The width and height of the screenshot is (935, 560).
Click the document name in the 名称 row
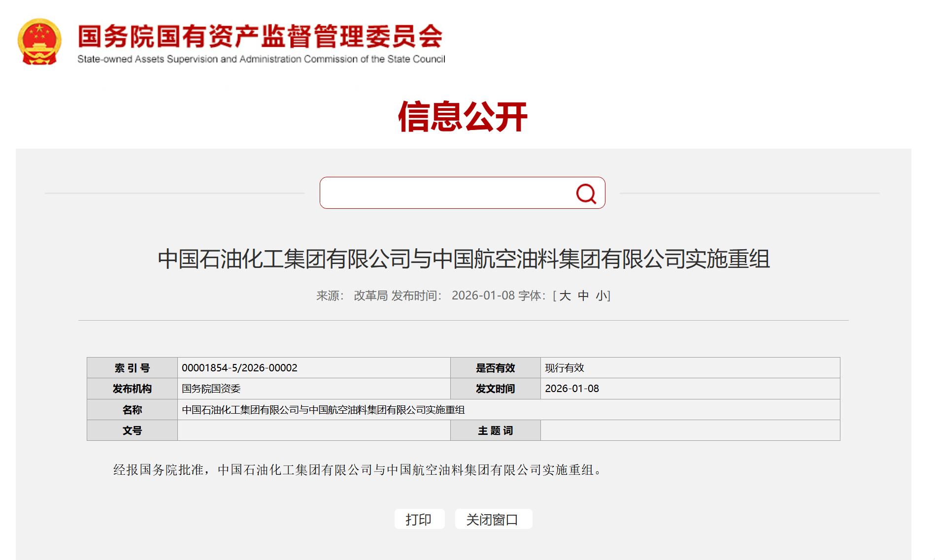tap(323, 410)
